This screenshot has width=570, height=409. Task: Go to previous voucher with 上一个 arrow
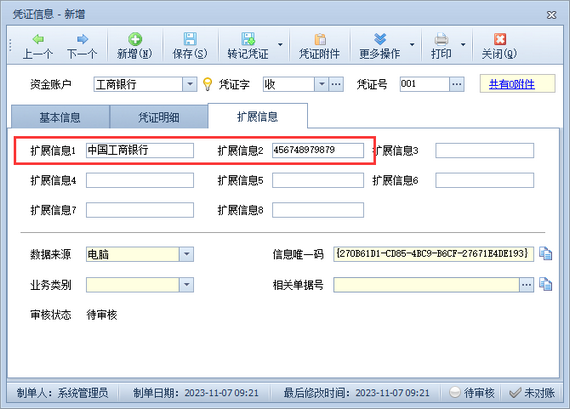[x=38, y=39]
